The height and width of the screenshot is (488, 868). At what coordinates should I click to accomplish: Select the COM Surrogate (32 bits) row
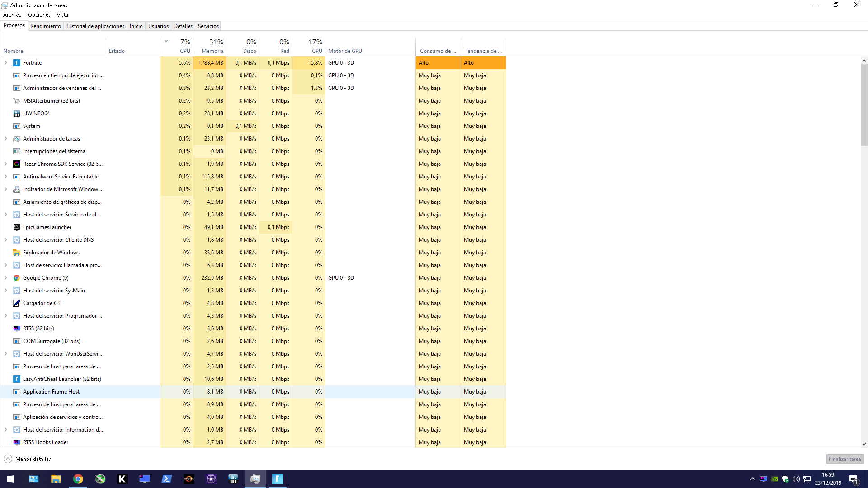coord(253,341)
